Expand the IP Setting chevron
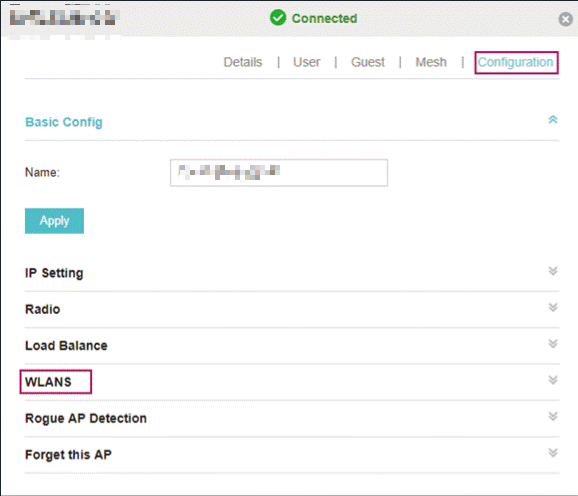 point(553,271)
